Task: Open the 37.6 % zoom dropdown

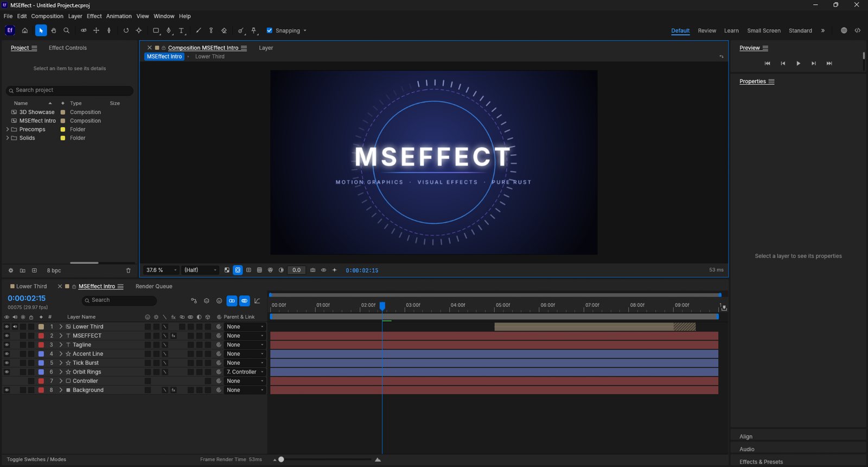Action: click(x=161, y=270)
